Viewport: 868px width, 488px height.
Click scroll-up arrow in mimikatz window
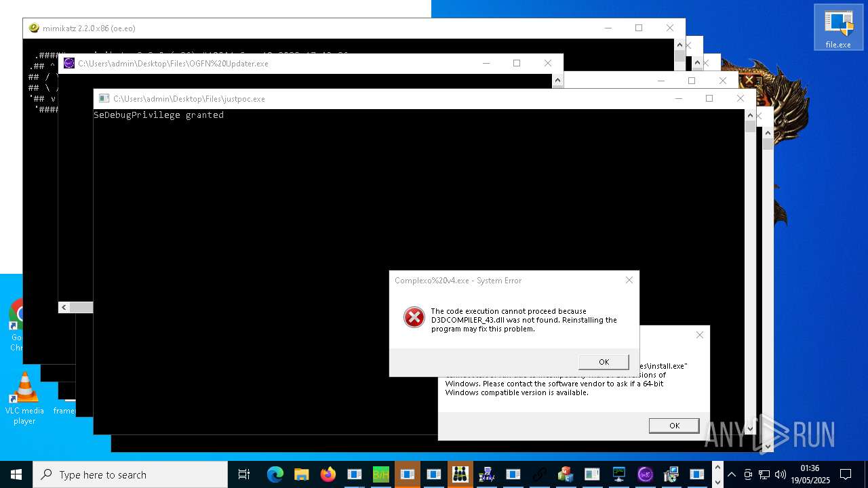pos(679,45)
